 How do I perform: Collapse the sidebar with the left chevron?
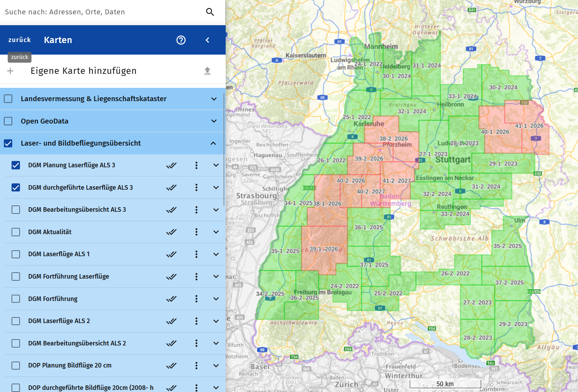click(x=207, y=40)
